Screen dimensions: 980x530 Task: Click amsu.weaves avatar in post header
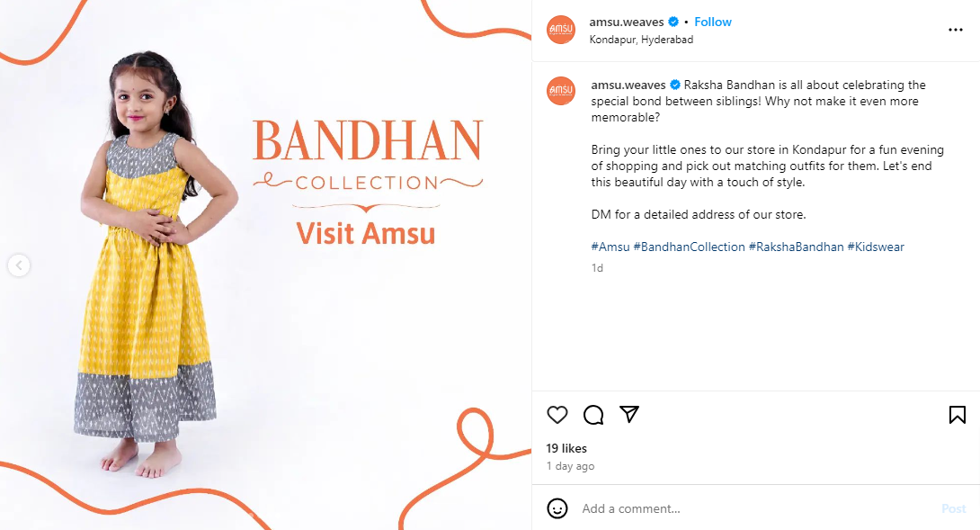click(x=561, y=30)
